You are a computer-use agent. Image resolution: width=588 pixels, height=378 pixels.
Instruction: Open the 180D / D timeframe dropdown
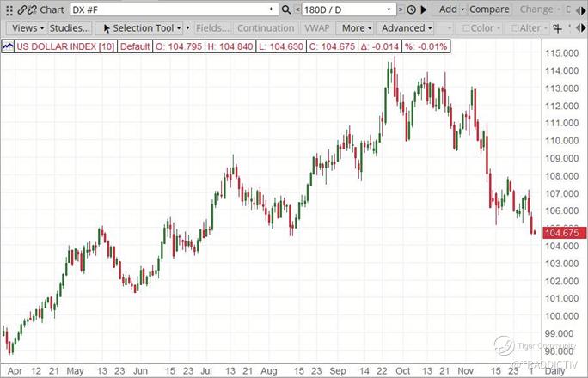[x=389, y=9]
